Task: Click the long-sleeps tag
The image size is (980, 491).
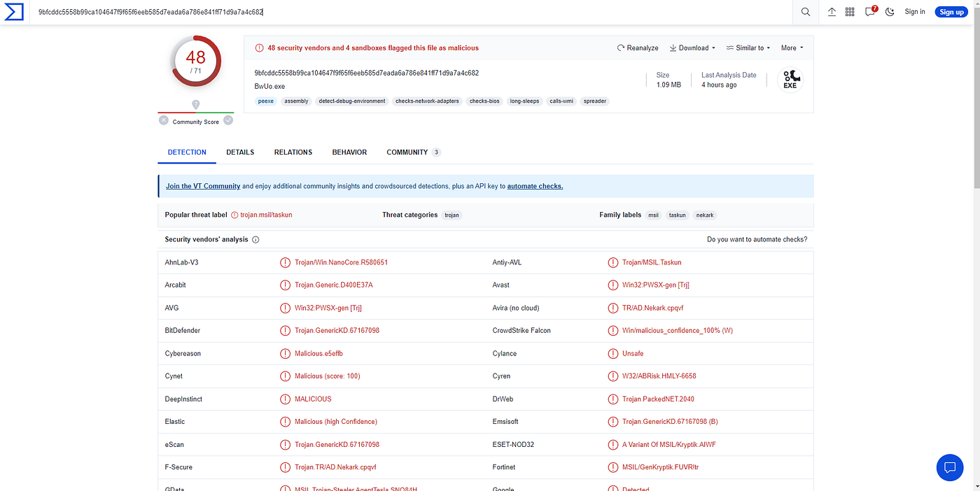Action: click(x=525, y=101)
